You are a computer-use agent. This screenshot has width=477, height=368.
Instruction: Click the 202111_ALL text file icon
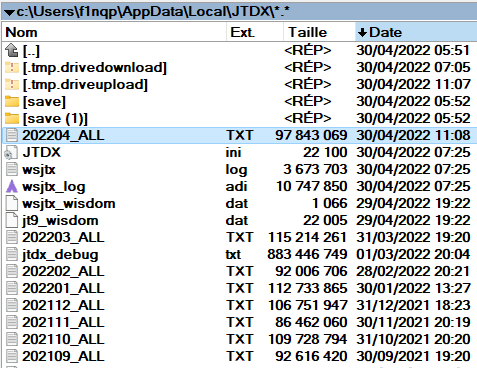12,322
